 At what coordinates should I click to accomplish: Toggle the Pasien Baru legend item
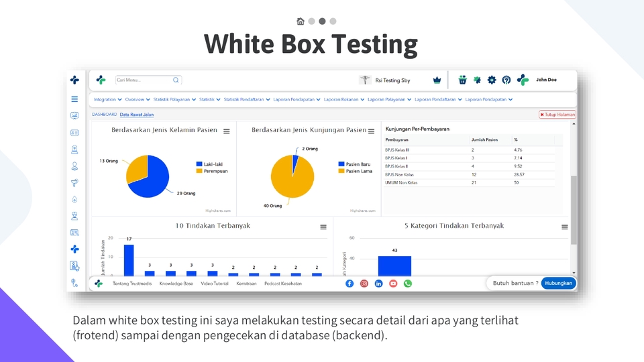[358, 164]
